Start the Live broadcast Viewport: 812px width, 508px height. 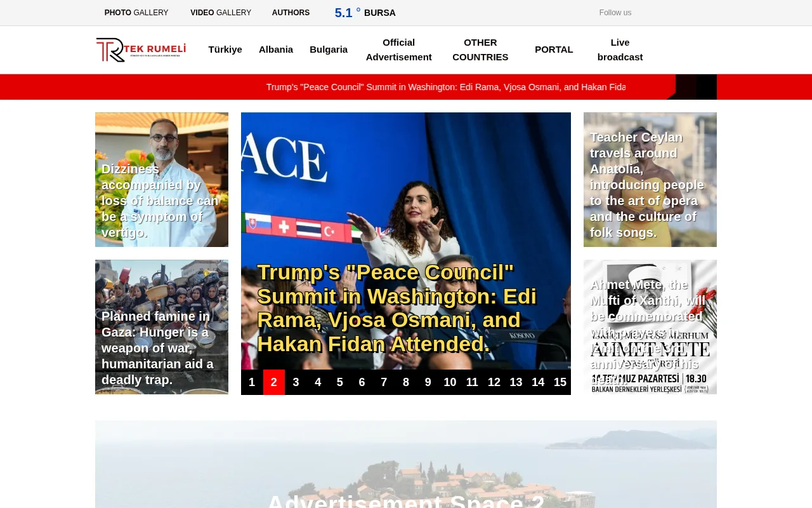click(x=620, y=50)
